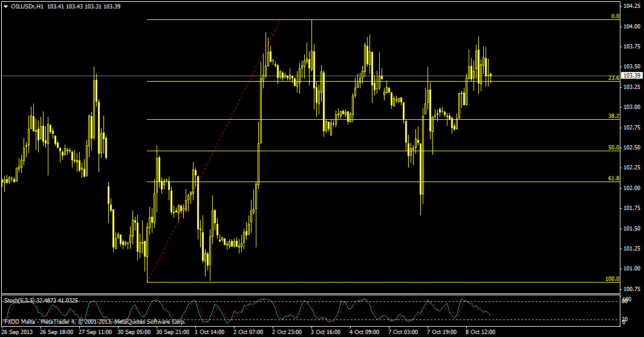Click the 61.8 Fibonacci level label

point(614,178)
